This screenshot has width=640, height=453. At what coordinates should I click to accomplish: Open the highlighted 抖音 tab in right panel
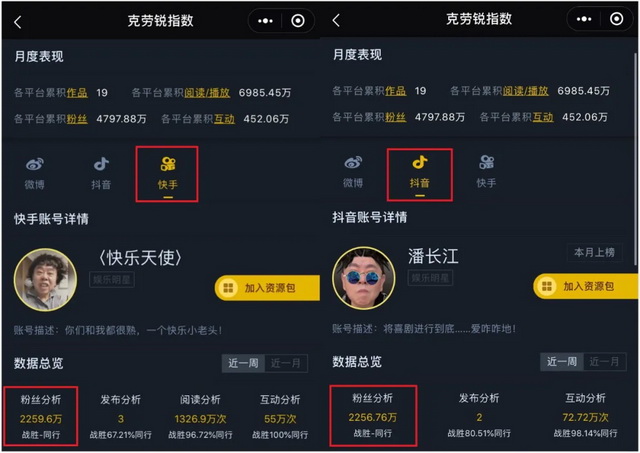pyautogui.click(x=420, y=175)
